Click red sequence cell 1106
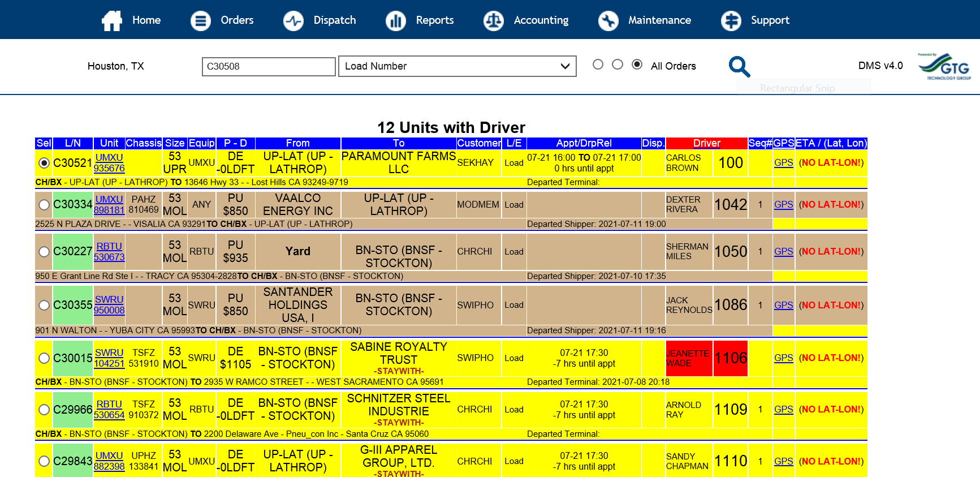Image resolution: width=980 pixels, height=477 pixels. coord(731,358)
